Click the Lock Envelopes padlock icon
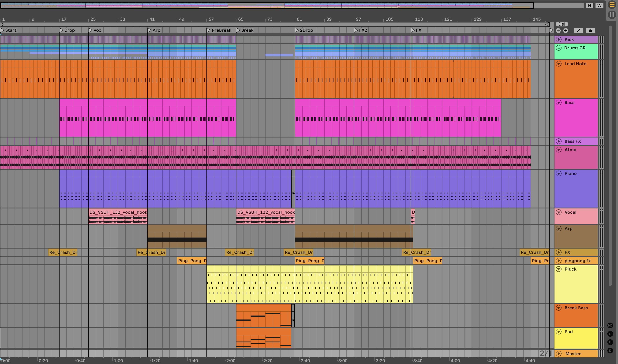618x364 pixels. (x=590, y=31)
